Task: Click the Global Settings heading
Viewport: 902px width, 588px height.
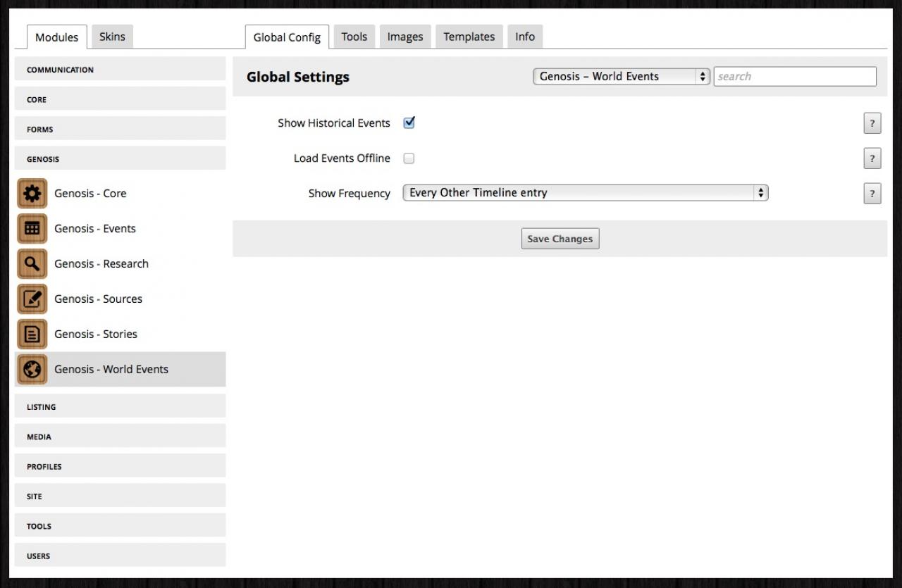Action: [298, 77]
